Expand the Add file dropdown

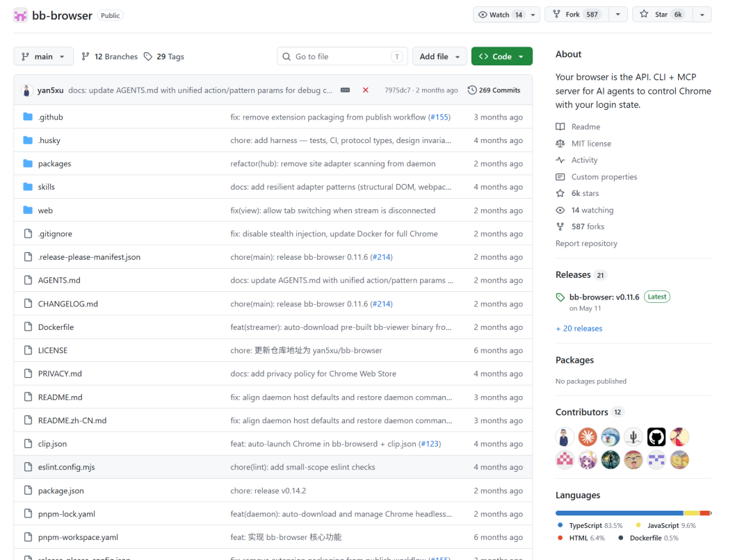point(439,56)
